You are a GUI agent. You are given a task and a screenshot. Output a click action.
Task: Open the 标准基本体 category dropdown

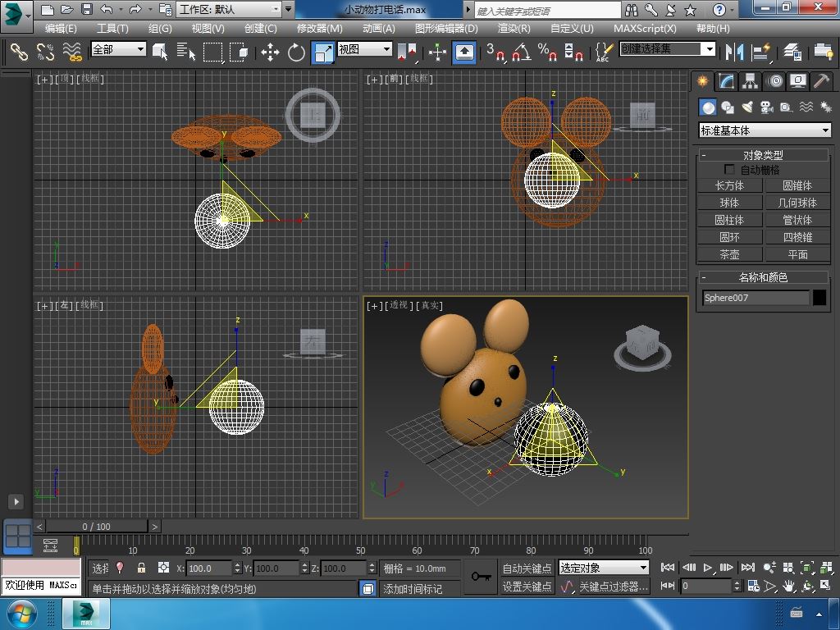[x=765, y=130]
